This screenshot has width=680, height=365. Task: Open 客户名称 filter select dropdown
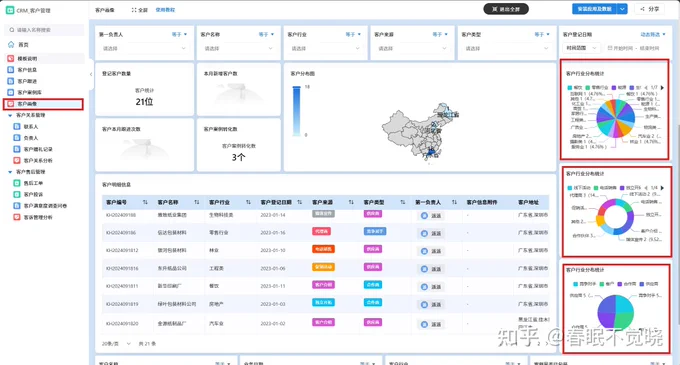click(239, 49)
